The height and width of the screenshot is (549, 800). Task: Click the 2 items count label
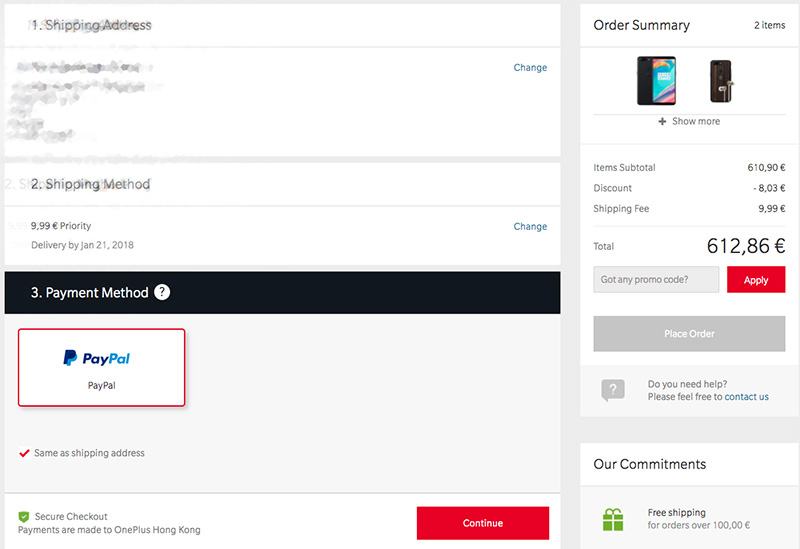point(769,25)
